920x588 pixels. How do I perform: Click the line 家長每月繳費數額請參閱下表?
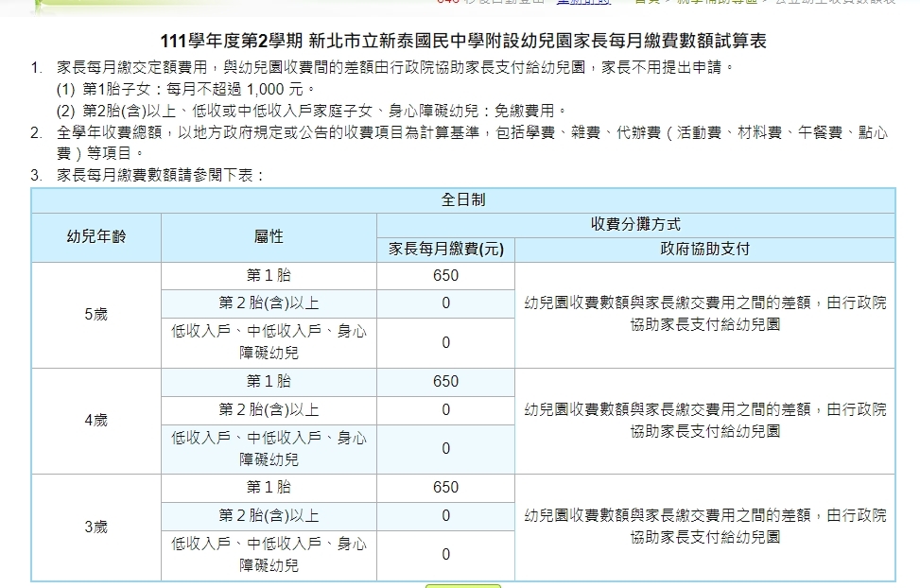[x=160, y=175]
